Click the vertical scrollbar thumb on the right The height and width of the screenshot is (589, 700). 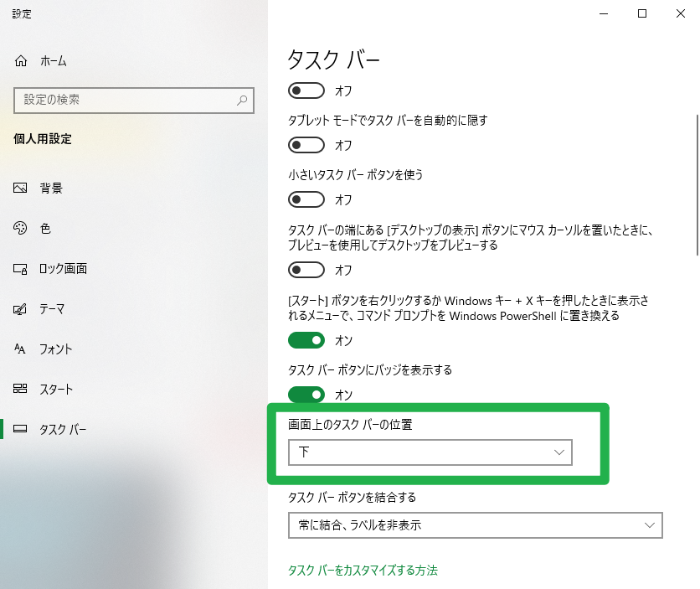pos(697,185)
